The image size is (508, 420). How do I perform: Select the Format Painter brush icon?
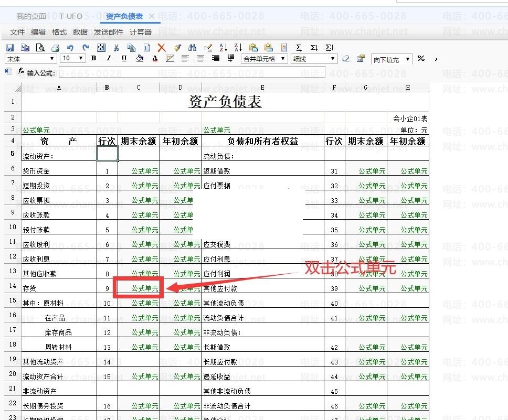pyautogui.click(x=177, y=48)
